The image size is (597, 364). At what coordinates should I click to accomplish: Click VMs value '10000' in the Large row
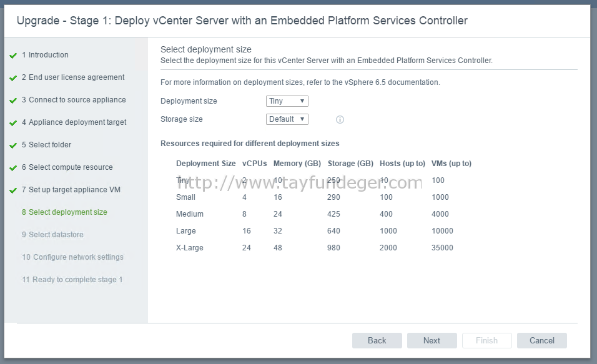[x=442, y=231]
